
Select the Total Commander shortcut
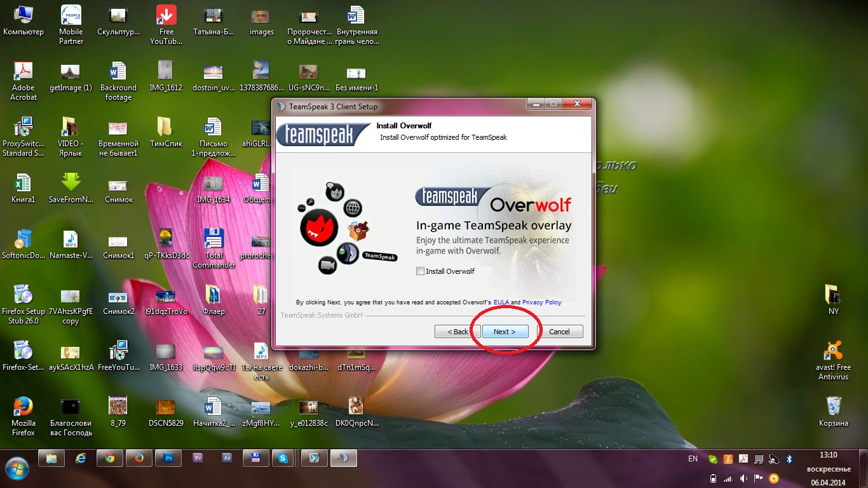(x=214, y=248)
